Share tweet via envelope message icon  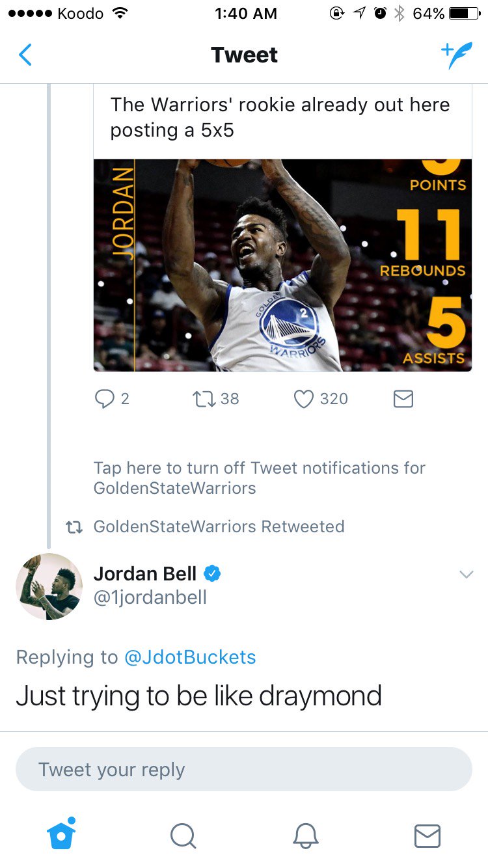[x=403, y=399]
